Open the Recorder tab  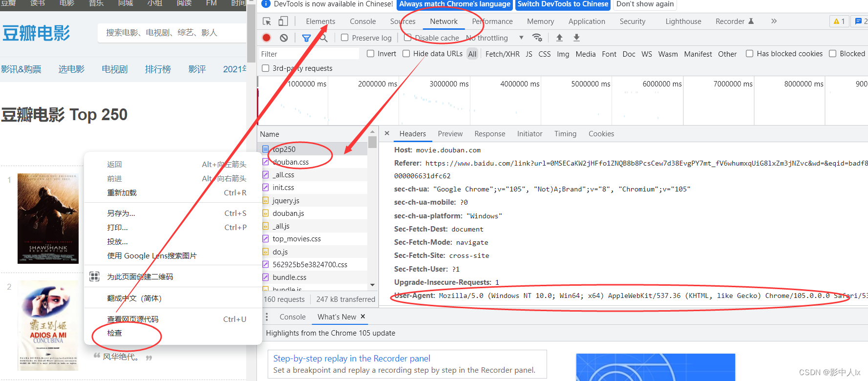pos(735,21)
